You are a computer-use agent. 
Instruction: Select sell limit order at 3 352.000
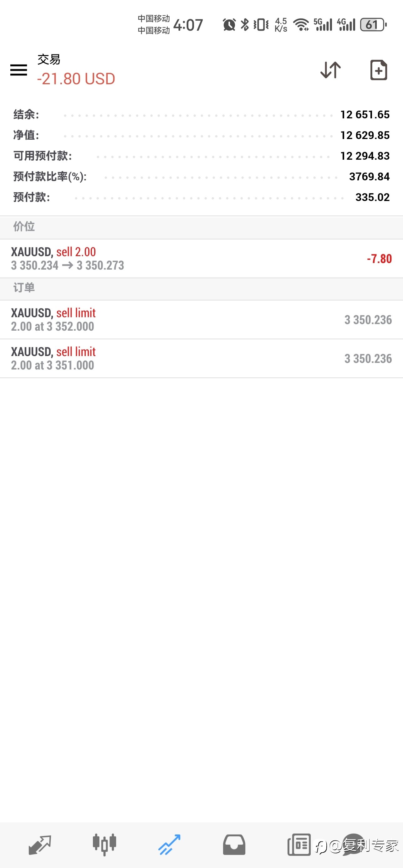[201, 319]
